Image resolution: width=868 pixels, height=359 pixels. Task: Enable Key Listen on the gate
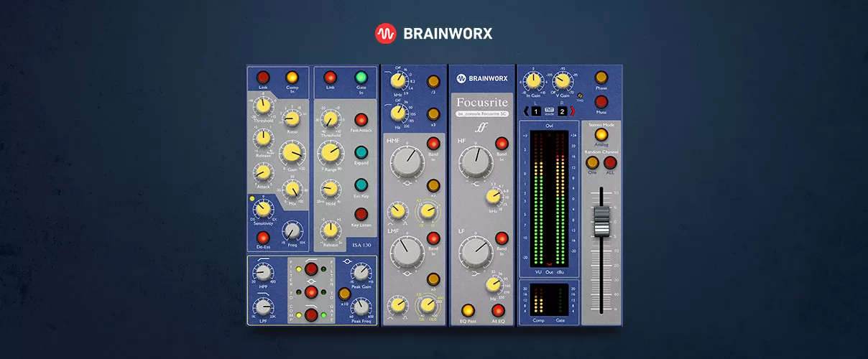click(x=361, y=214)
